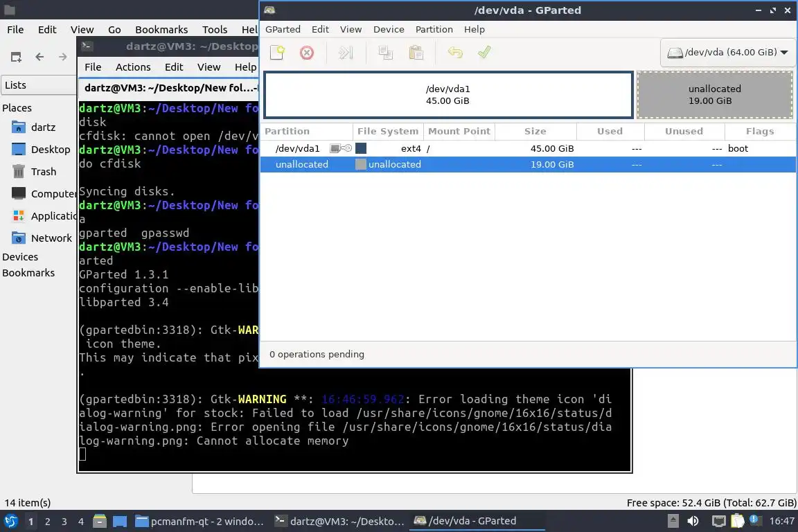Image resolution: width=798 pixels, height=532 pixels.
Task: Click the Copy partition toolbar icon
Action: [385, 53]
